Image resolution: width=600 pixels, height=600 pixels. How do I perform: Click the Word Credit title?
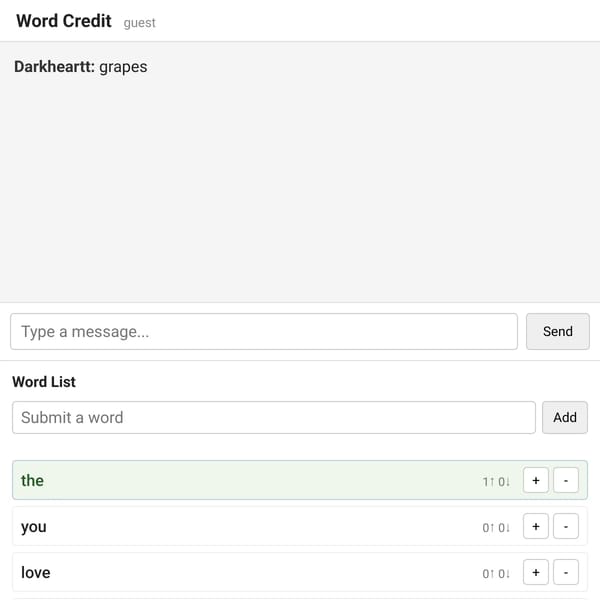pos(64,21)
